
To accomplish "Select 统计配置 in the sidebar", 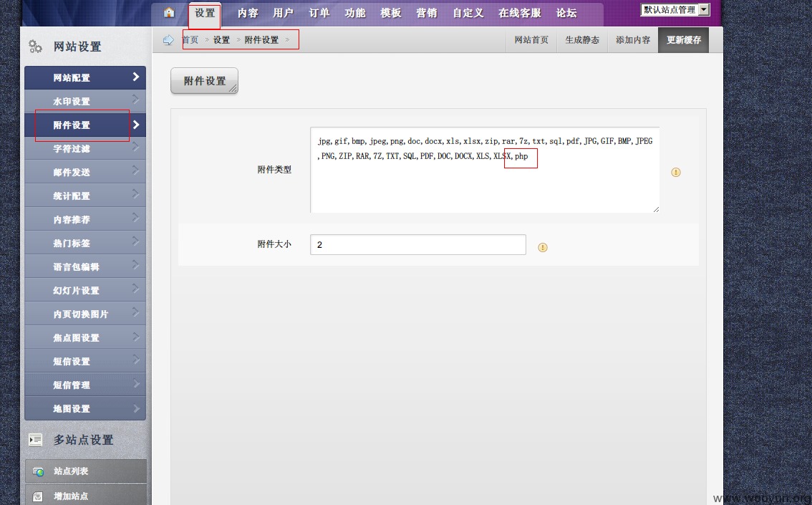I will (85, 196).
